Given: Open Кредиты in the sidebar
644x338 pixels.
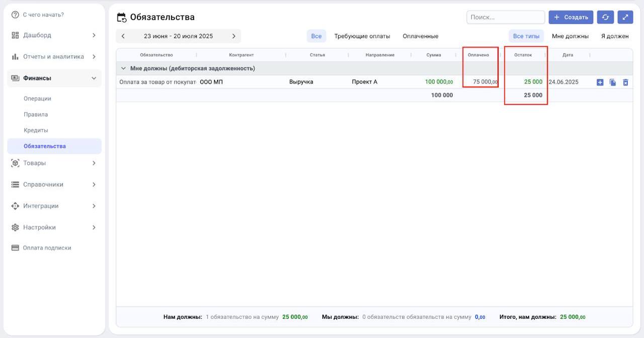Looking at the screenshot, I should 36,130.
